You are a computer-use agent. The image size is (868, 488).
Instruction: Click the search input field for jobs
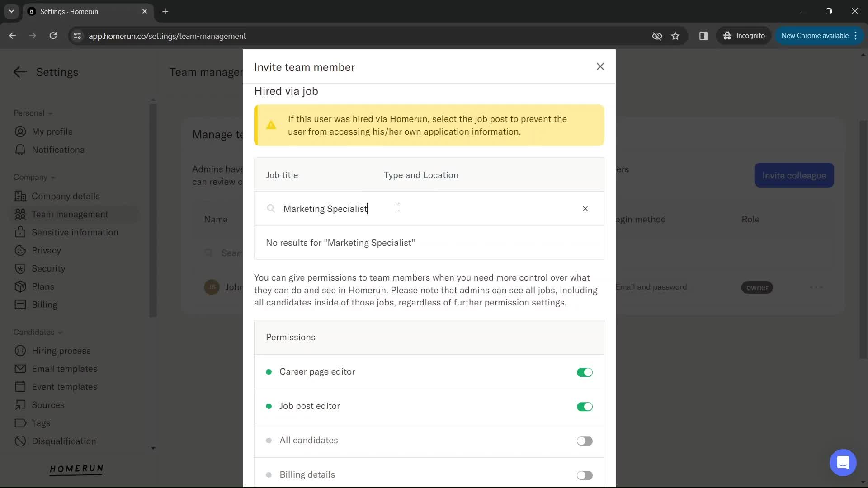coord(428,209)
